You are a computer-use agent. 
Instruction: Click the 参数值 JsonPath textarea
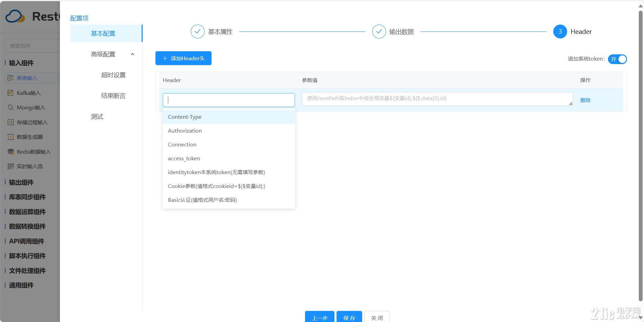click(x=438, y=99)
